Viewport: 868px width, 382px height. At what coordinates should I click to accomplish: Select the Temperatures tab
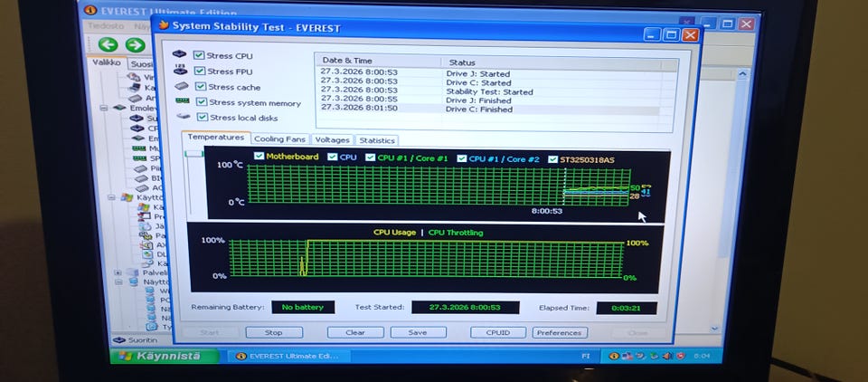[216, 137]
